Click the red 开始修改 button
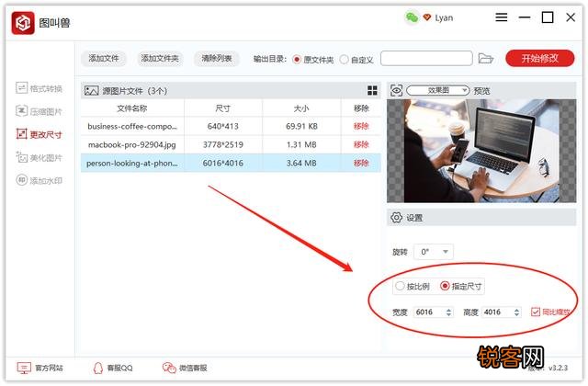Image resolution: width=588 pixels, height=386 pixels. tap(539, 59)
